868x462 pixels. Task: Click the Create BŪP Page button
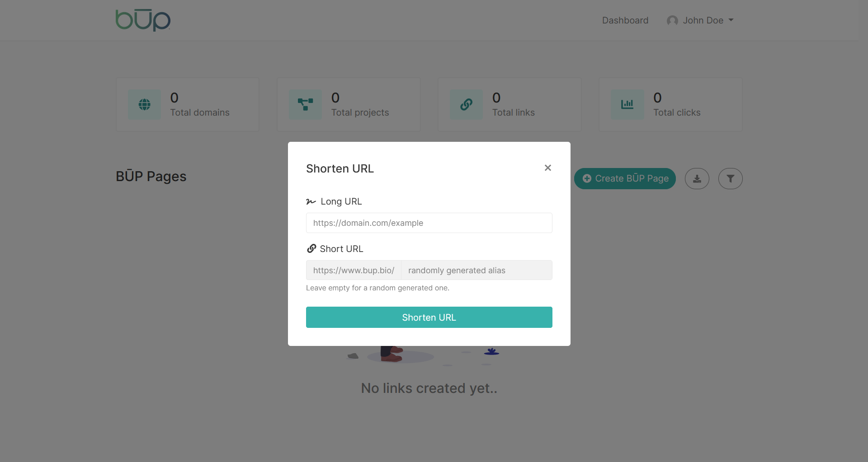[625, 179]
